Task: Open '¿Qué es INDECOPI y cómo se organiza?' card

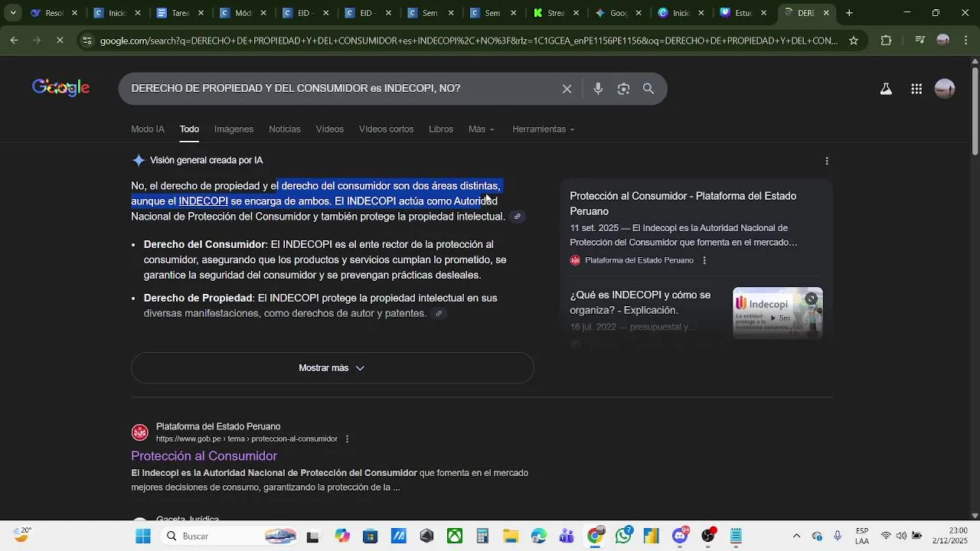Action: pyautogui.click(x=640, y=302)
